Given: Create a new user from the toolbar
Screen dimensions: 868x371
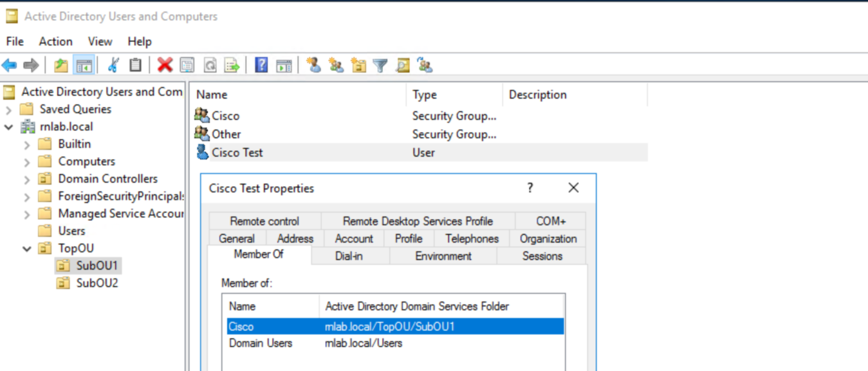Looking at the screenshot, I should coord(315,64).
